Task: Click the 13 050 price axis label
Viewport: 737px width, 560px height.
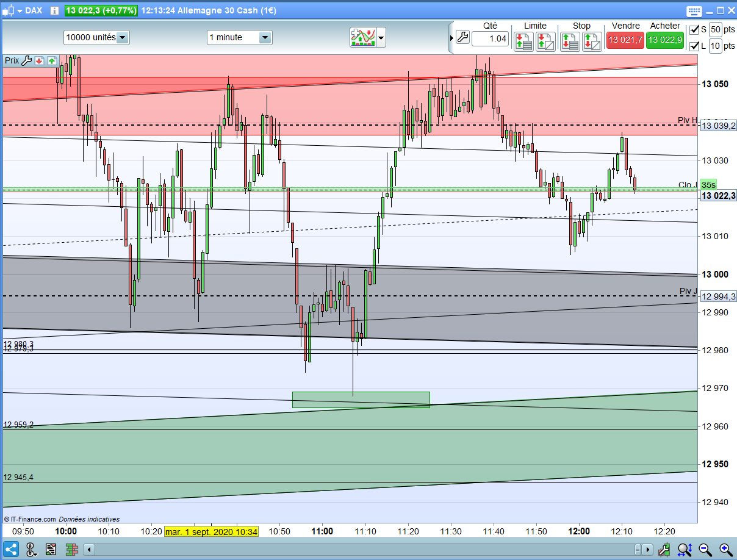Action: (715, 84)
